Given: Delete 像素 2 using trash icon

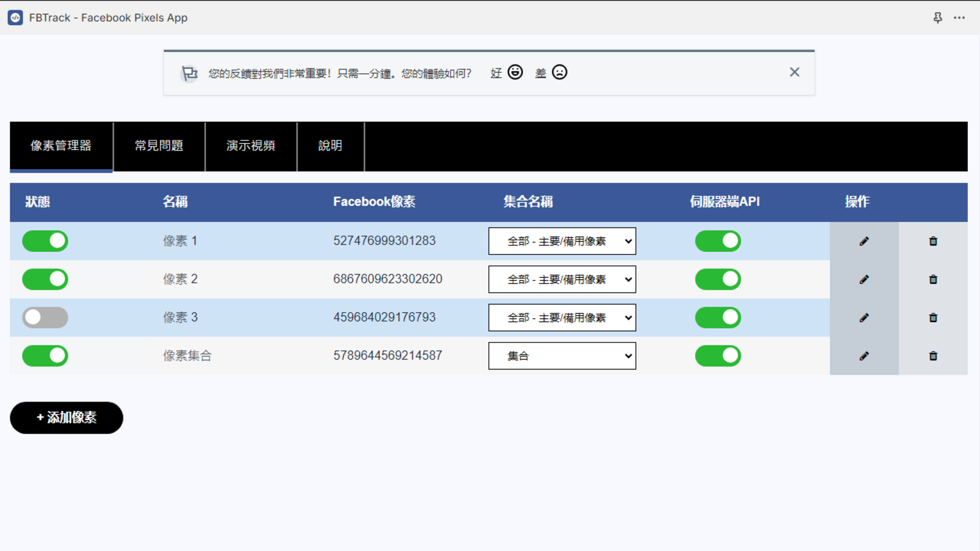Looking at the screenshot, I should pos(933,279).
